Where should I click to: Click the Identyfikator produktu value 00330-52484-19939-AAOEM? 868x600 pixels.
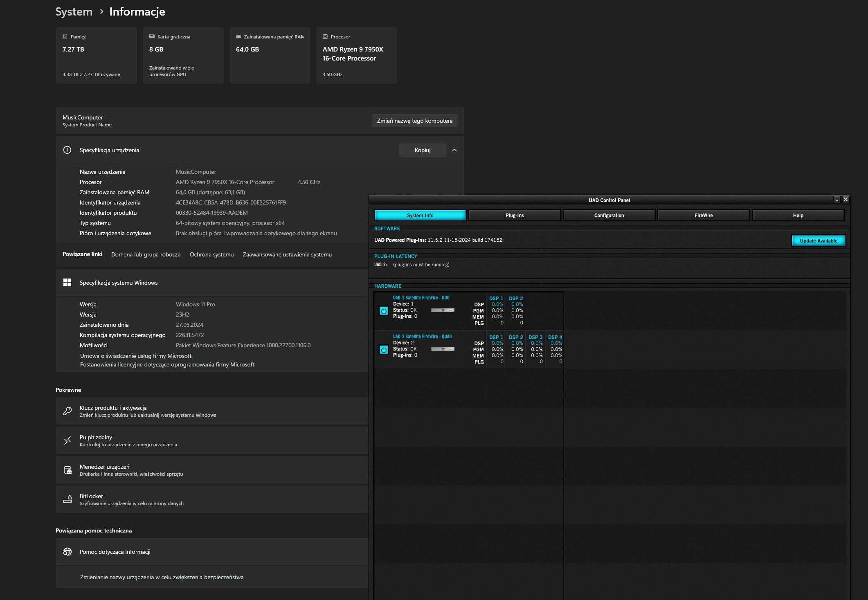click(x=212, y=213)
